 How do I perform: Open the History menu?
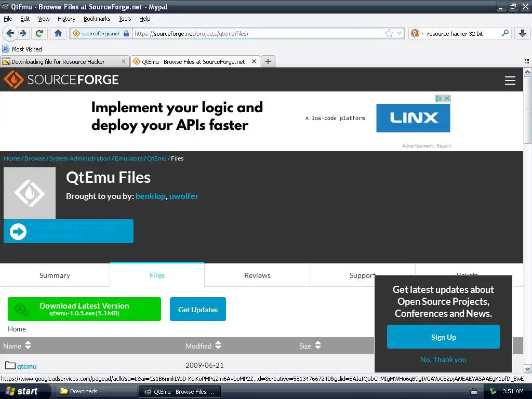pos(66,19)
